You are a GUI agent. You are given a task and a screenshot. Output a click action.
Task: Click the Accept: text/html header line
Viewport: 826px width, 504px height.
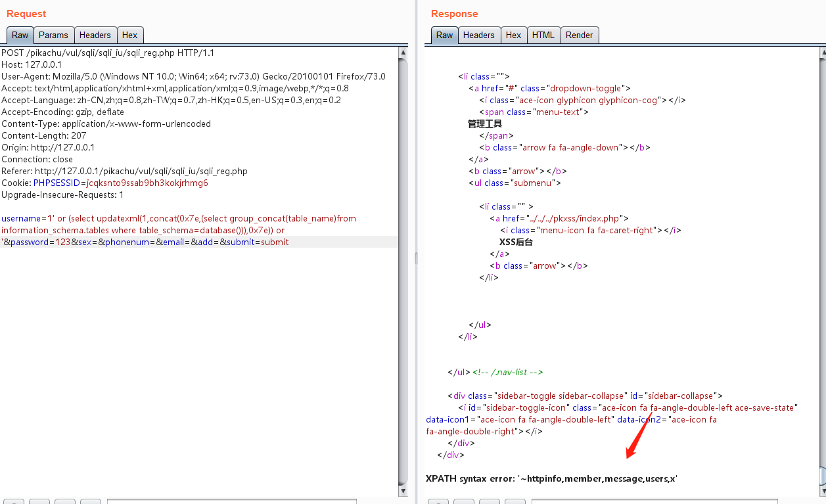[175, 88]
